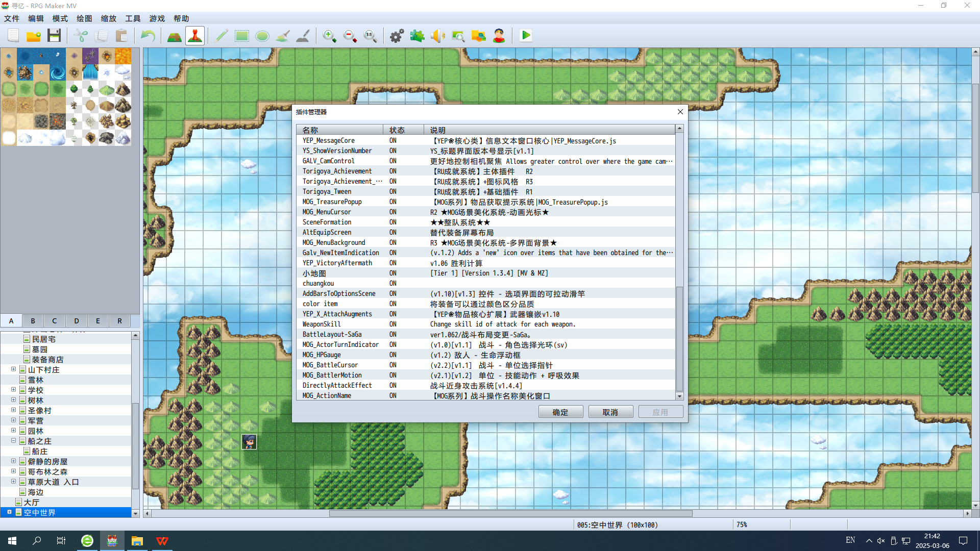
Task: Close the plugin manager dialog
Action: click(x=680, y=112)
